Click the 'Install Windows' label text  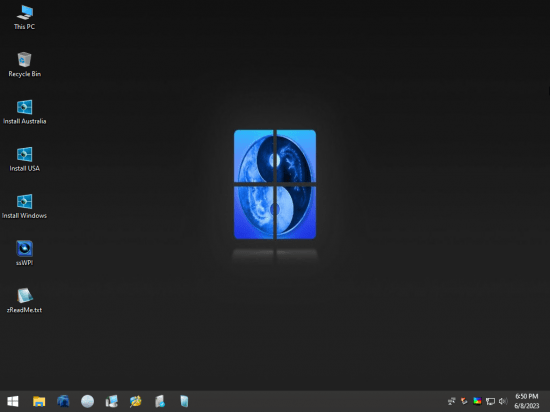click(x=25, y=216)
